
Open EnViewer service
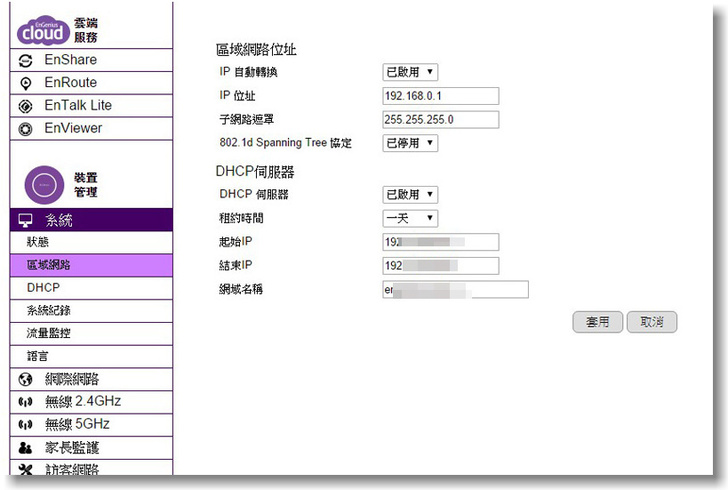[x=91, y=128]
